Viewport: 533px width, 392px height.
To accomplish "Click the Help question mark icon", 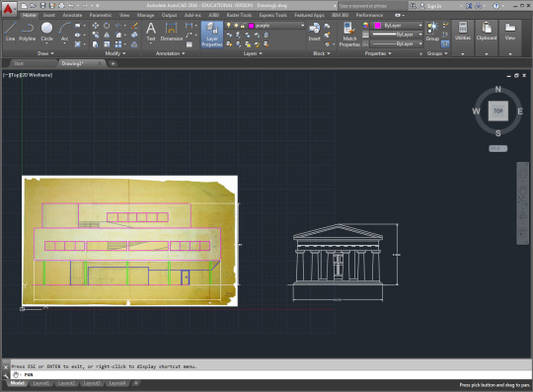I will pos(495,6).
